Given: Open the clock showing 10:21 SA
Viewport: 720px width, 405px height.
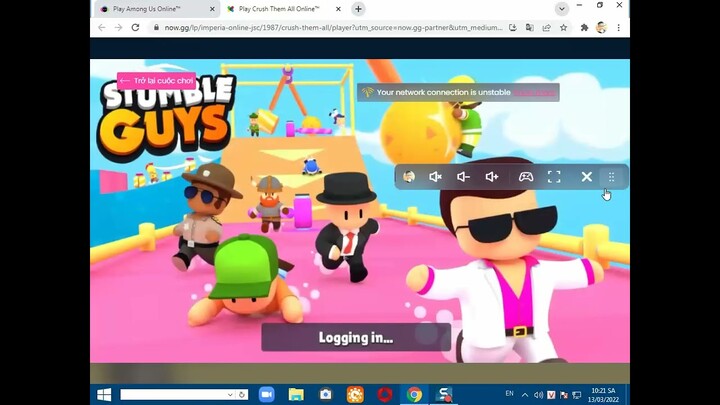Looking at the screenshot, I should coord(603,395).
